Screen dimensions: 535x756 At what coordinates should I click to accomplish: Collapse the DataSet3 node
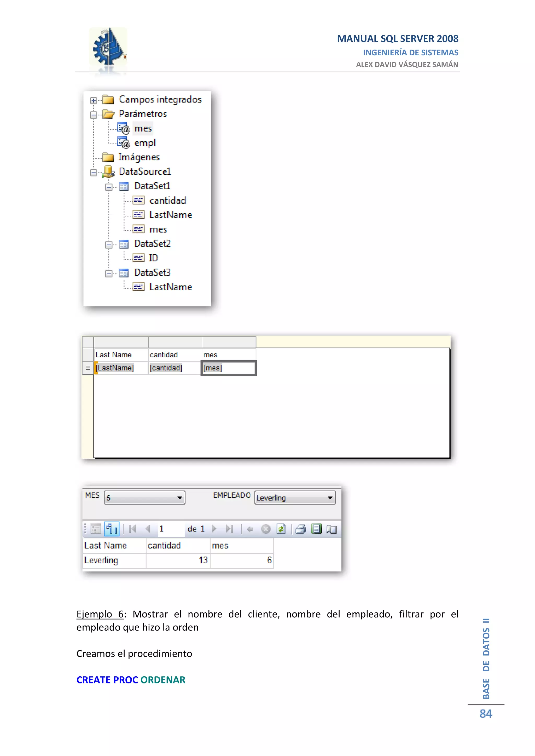click(x=109, y=274)
